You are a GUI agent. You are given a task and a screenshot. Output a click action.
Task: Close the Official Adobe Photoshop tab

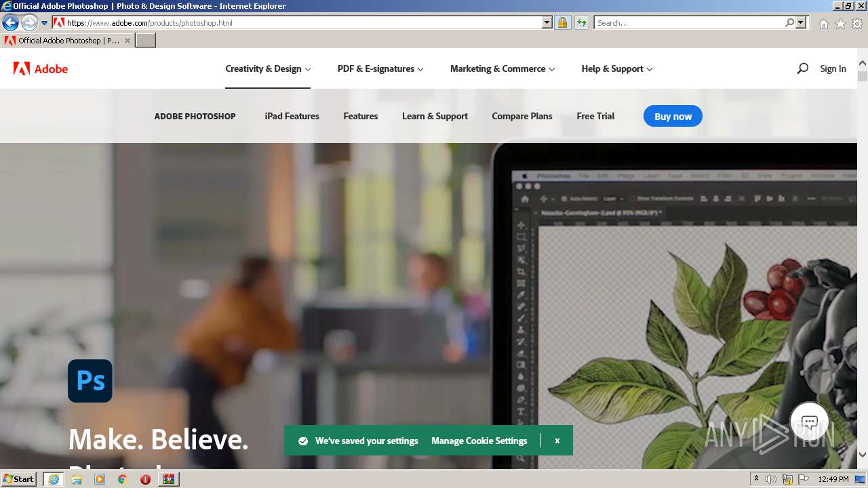pyautogui.click(x=127, y=41)
